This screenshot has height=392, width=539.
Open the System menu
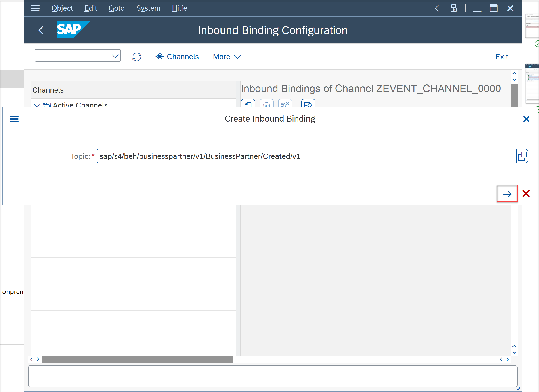[148, 8]
